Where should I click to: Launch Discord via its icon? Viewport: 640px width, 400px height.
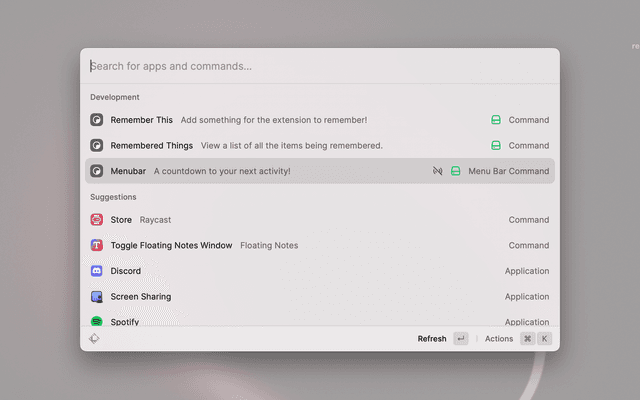[97, 271]
